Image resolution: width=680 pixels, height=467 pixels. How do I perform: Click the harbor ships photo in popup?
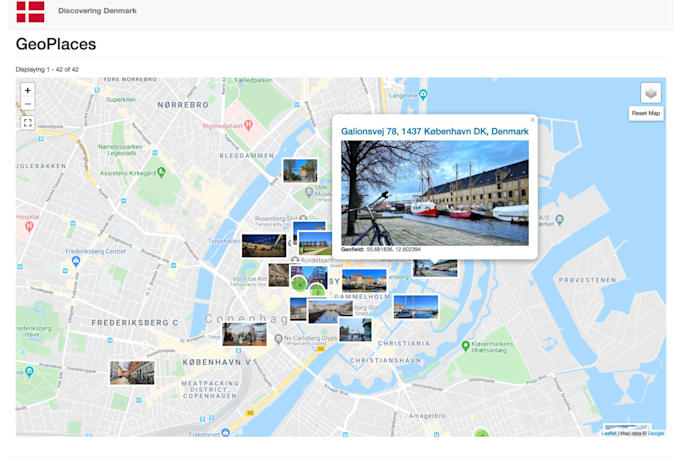tap(435, 192)
